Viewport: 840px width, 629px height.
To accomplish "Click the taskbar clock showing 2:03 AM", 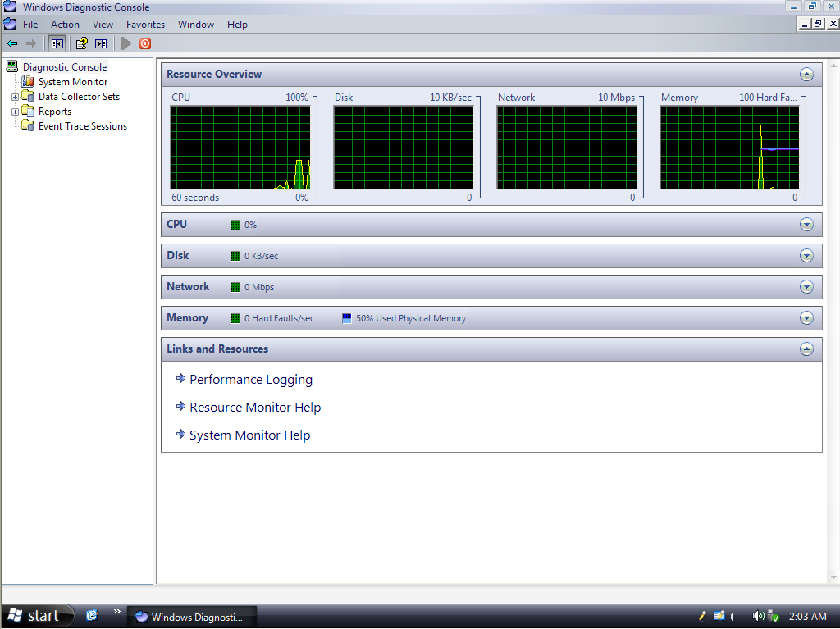I will pyautogui.click(x=807, y=616).
